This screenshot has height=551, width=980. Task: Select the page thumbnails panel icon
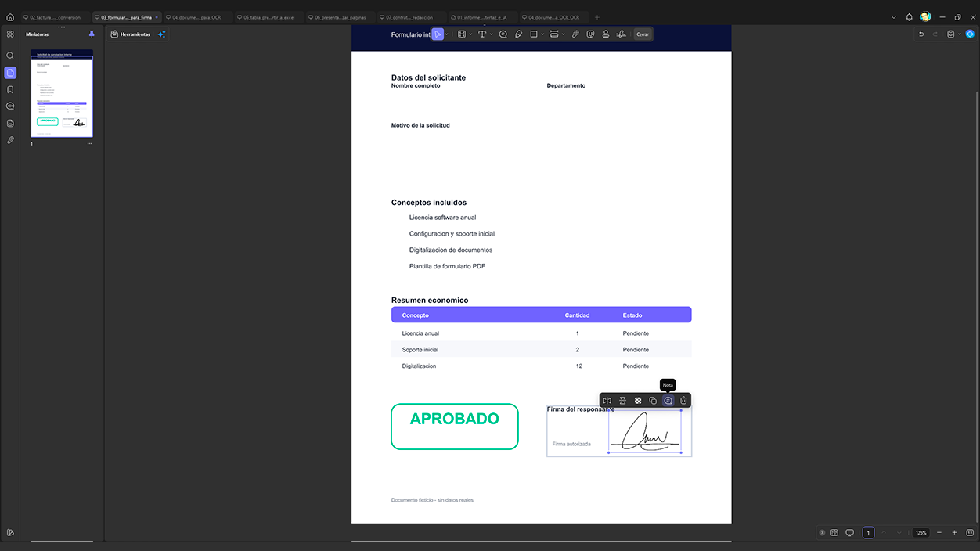[10, 73]
